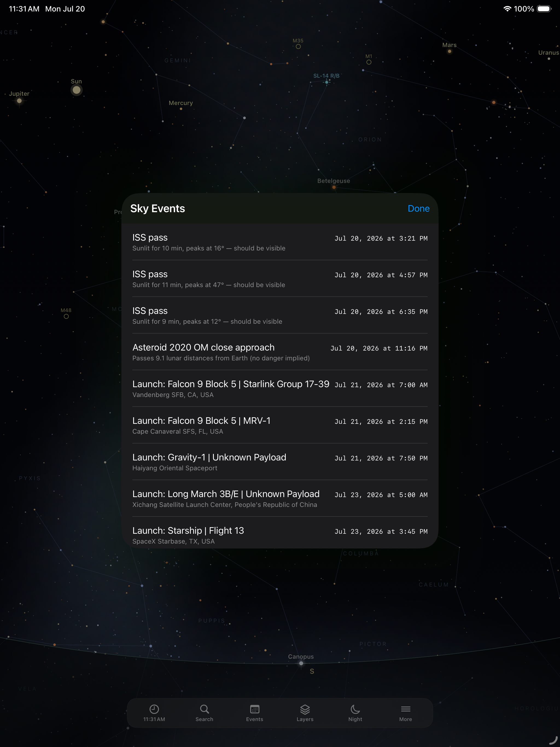Image resolution: width=560 pixels, height=747 pixels.
Task: Tap the Puppis constellation label
Action: click(x=212, y=621)
